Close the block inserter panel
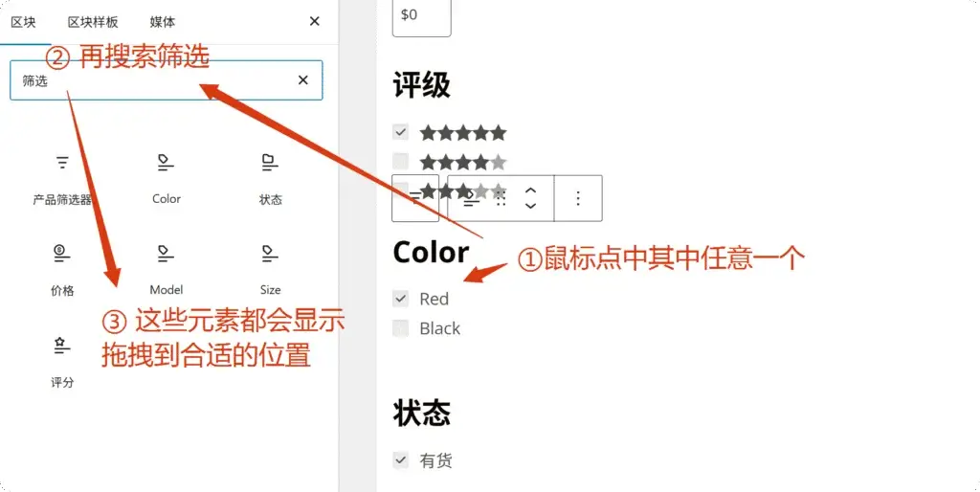 point(314,21)
